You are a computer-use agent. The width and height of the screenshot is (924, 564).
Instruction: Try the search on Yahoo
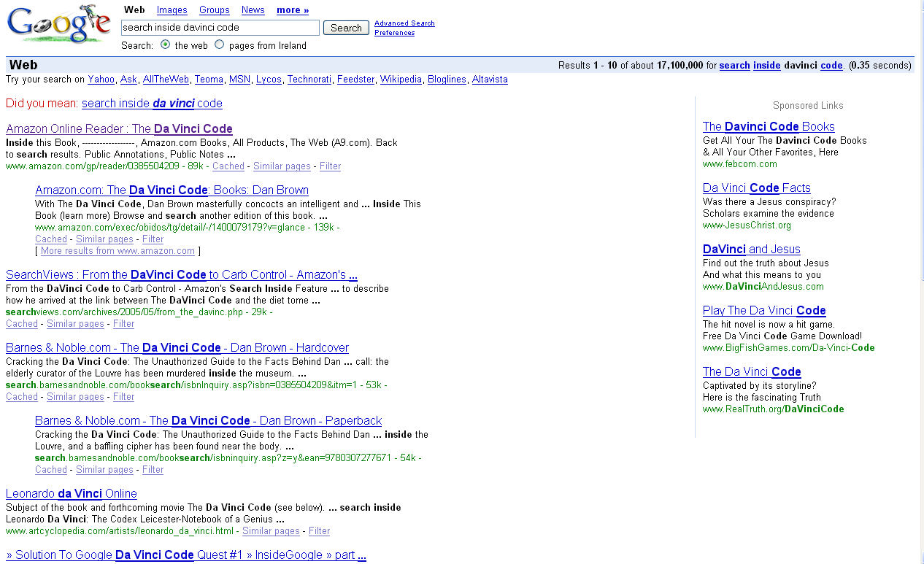pos(101,80)
